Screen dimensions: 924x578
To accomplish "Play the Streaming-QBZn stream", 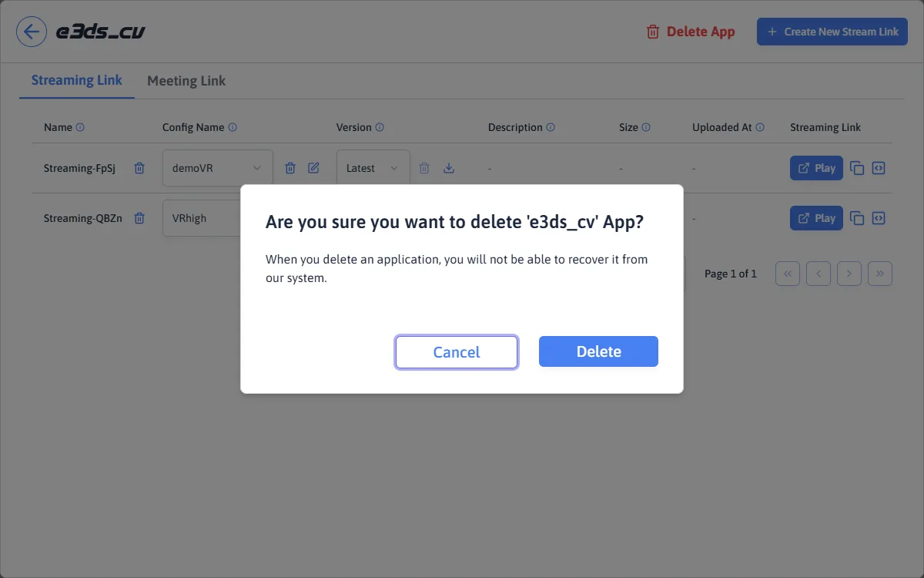I will click(x=816, y=218).
